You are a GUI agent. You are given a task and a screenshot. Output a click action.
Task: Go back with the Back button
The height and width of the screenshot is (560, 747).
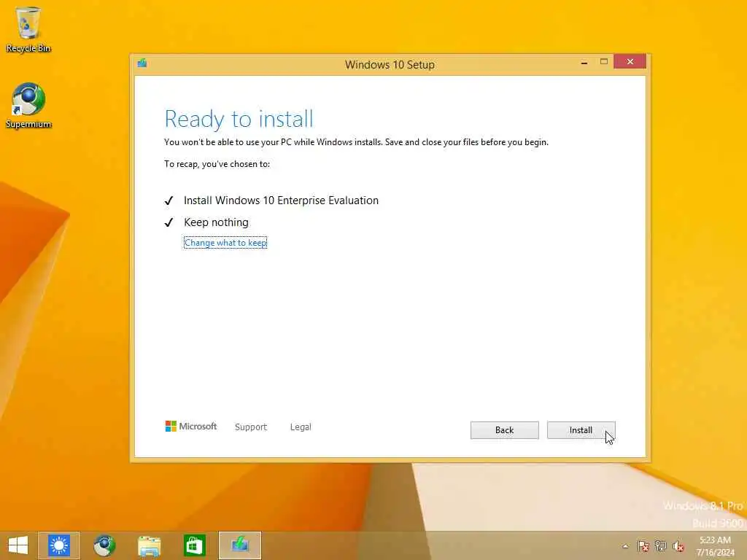point(505,430)
